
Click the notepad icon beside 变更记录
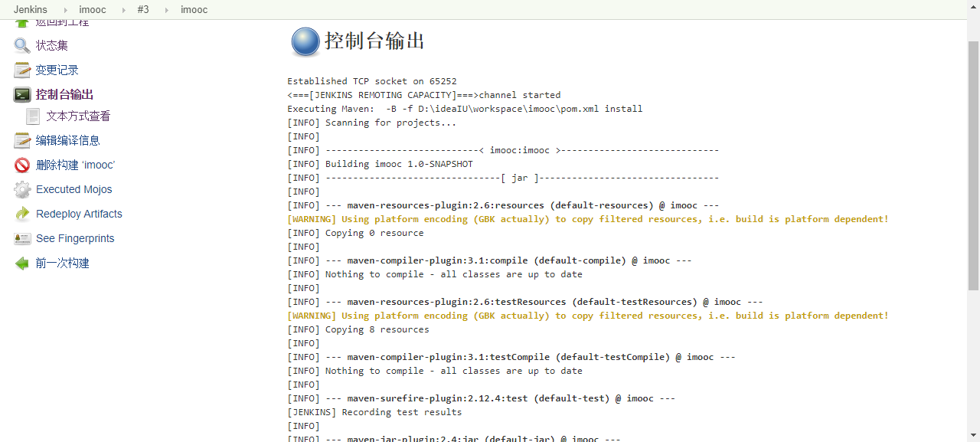(x=22, y=70)
